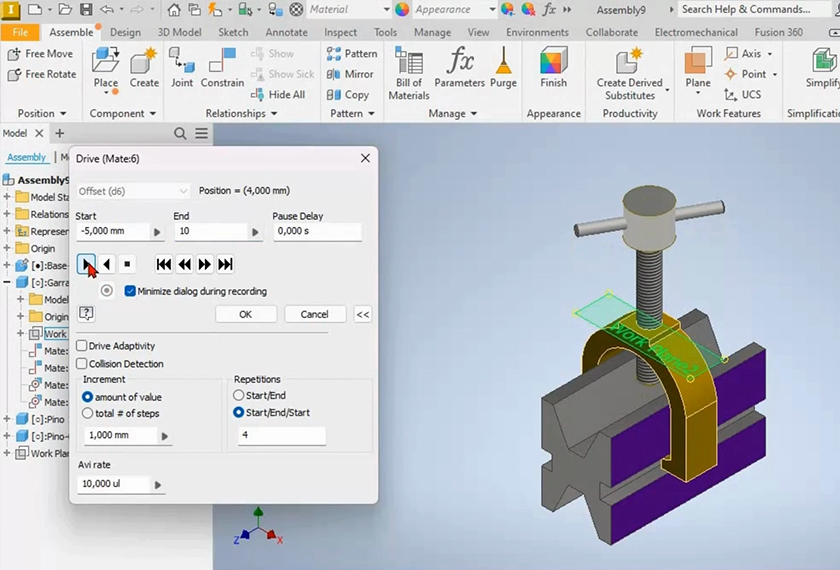
Task: Switch to the 3D Model ribbon tab
Action: click(178, 32)
